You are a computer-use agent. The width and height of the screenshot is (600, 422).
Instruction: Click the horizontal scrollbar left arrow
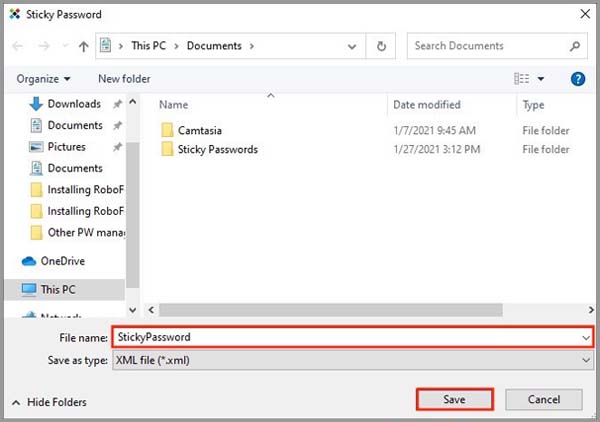(x=151, y=310)
